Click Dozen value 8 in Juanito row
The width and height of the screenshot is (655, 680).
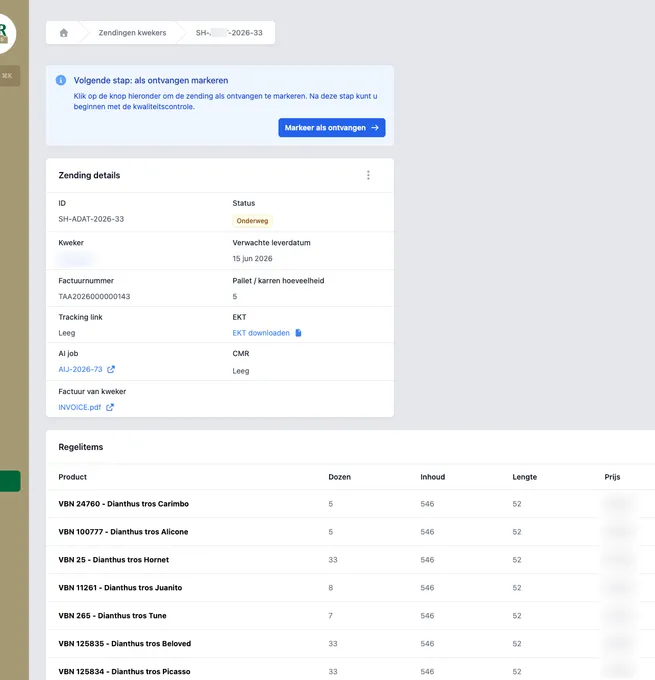[x=331, y=588]
